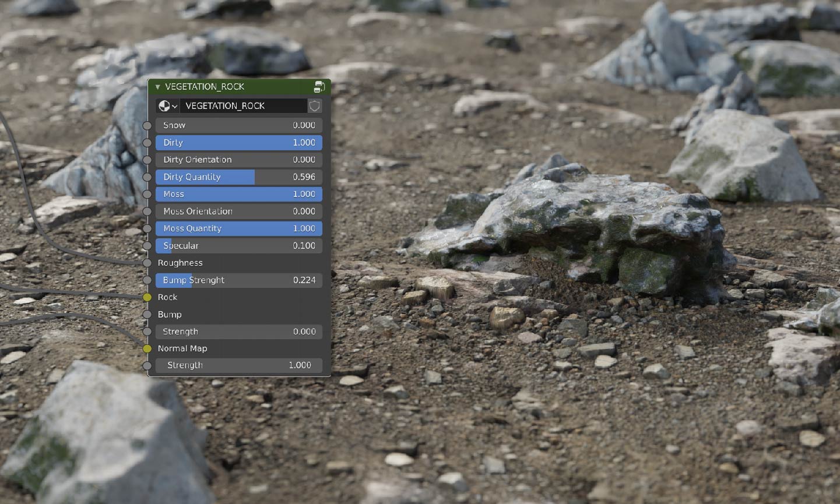This screenshot has height=504, width=840.
Task: Click the Normal Map label text
Action: coord(182,348)
